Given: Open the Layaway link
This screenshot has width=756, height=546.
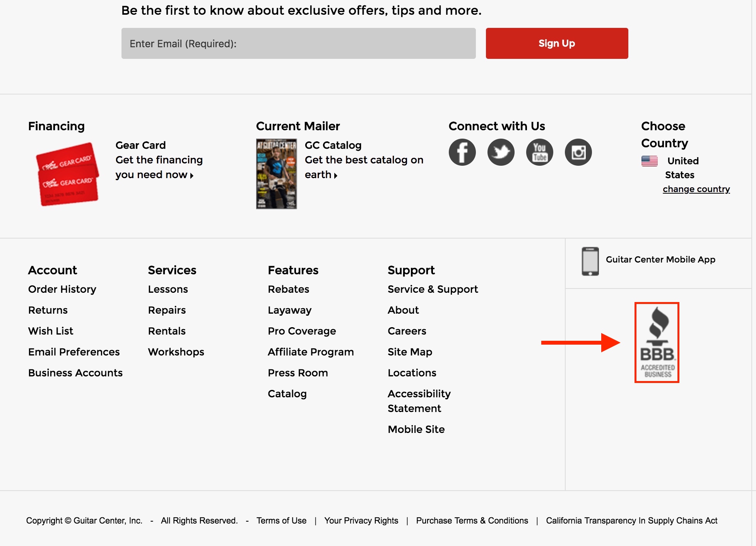Looking at the screenshot, I should tap(289, 310).
